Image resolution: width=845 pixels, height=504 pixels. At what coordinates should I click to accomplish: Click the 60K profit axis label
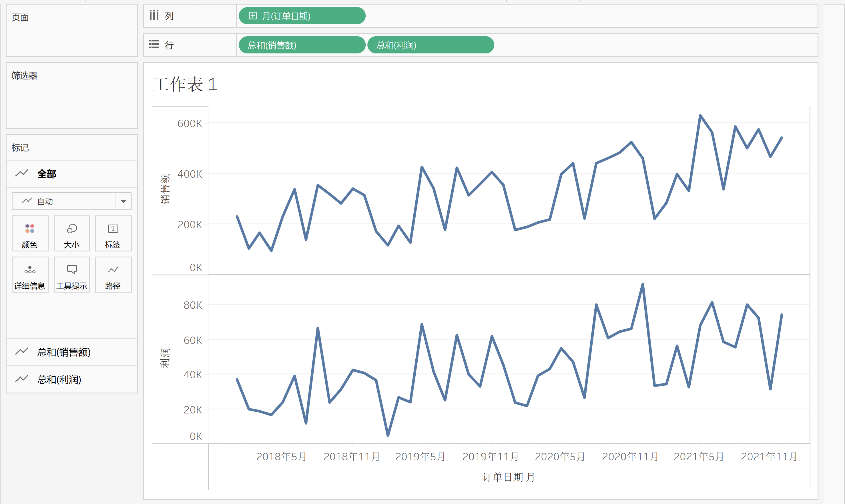(193, 340)
